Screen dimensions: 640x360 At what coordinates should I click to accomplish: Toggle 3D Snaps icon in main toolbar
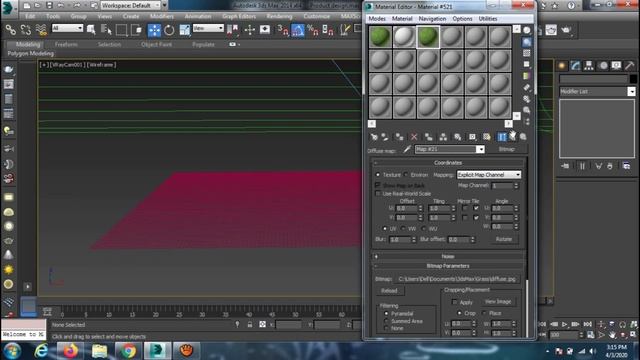click(283, 30)
